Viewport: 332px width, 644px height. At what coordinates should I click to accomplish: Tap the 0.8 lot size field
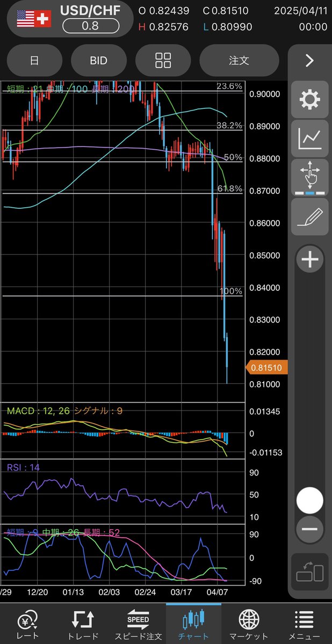90,26
